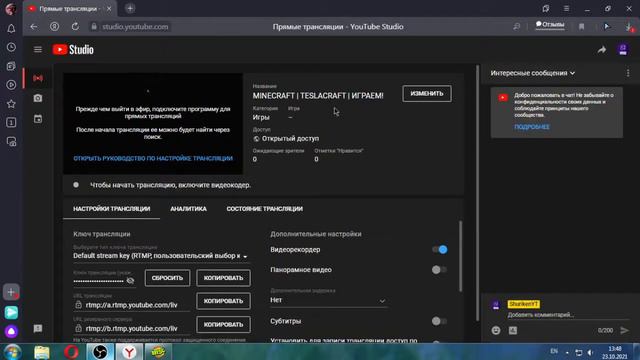Click the chat poll icon beside emoji
The height and width of the screenshot is (360, 640).
[513, 330]
